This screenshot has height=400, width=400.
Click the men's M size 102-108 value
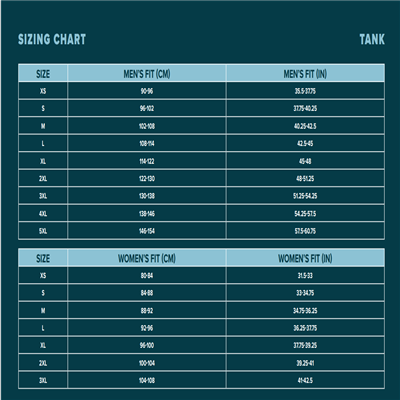tap(147, 126)
